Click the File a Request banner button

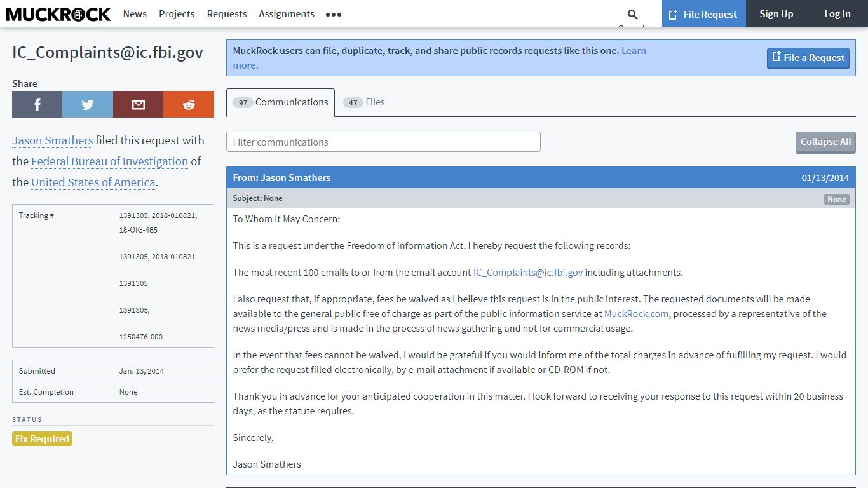click(x=808, y=58)
